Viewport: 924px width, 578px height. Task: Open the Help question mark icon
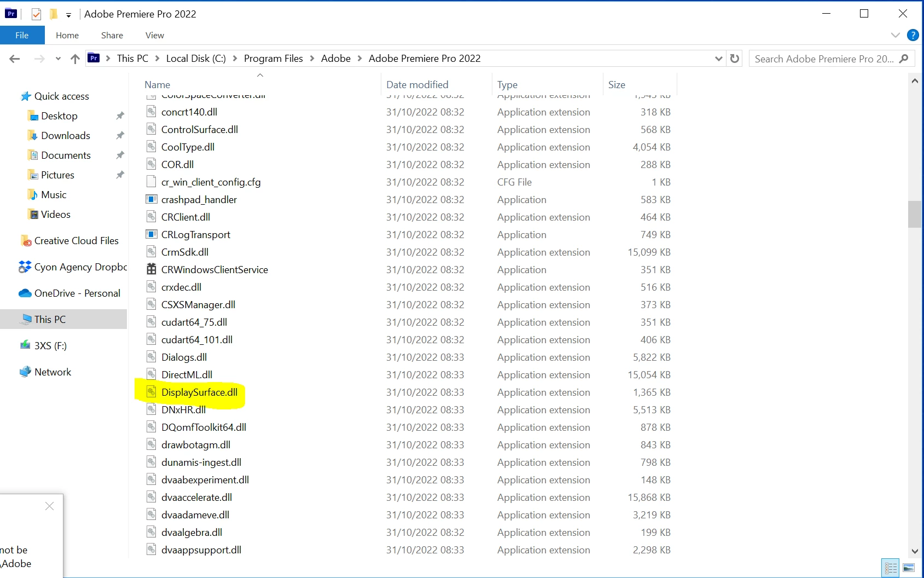pos(913,35)
